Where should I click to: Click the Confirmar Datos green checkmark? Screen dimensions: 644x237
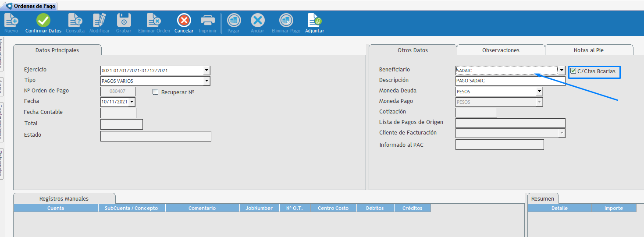coord(43,21)
